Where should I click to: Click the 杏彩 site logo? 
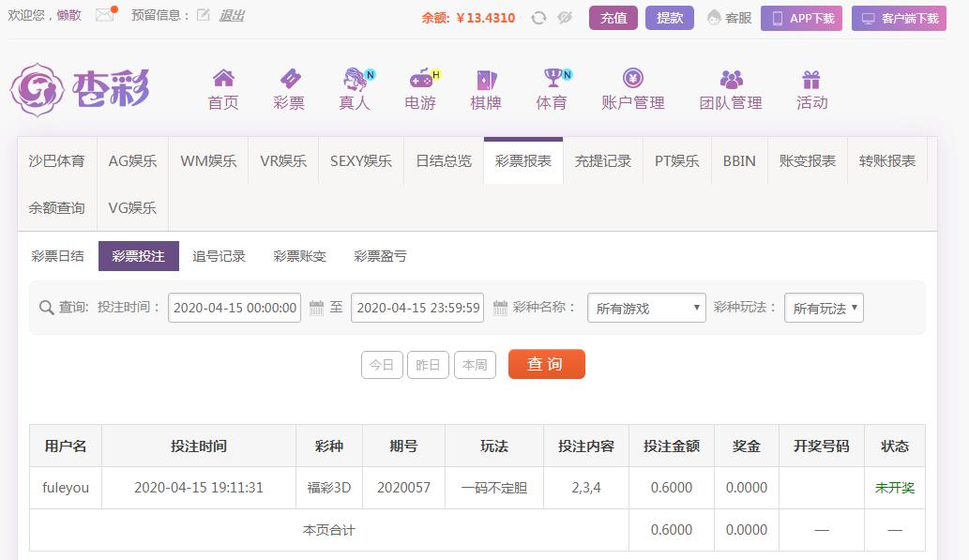click(x=81, y=90)
